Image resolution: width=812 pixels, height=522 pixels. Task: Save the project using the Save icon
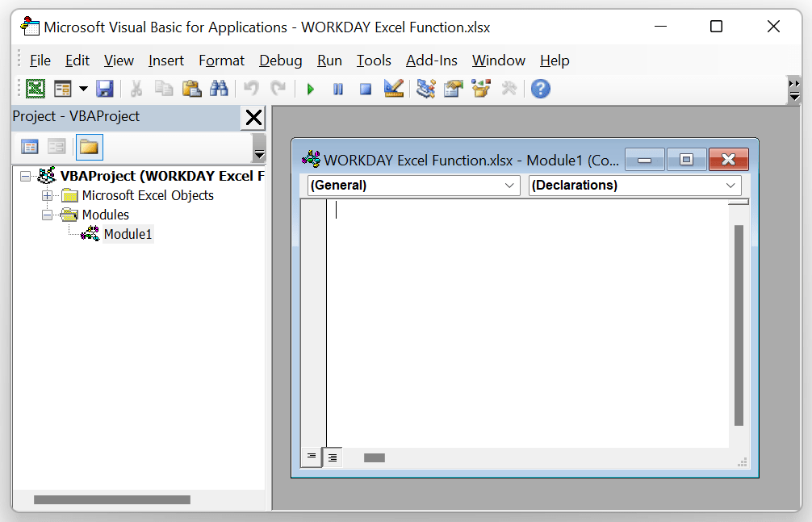(x=105, y=89)
